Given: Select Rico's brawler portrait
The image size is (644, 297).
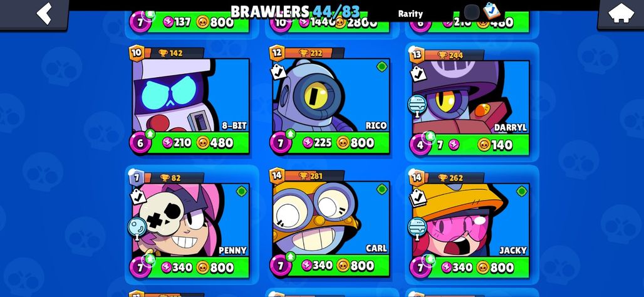Looking at the screenshot, I should (331, 95).
